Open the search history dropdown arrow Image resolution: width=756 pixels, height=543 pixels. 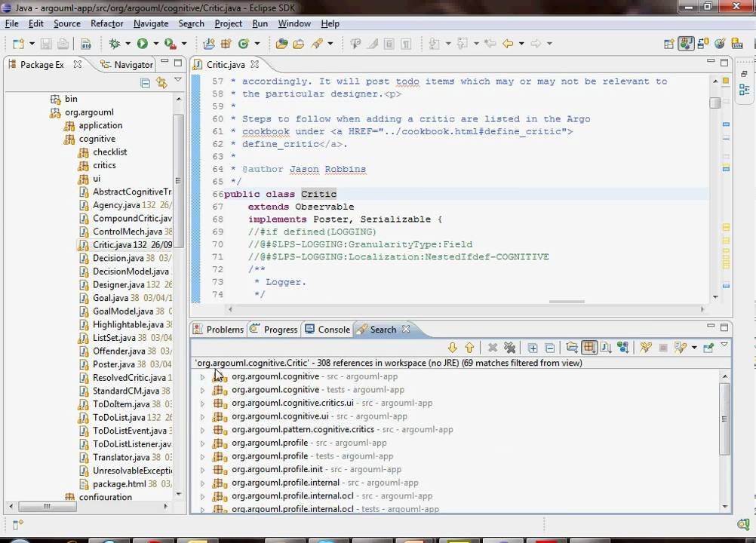[x=694, y=348]
